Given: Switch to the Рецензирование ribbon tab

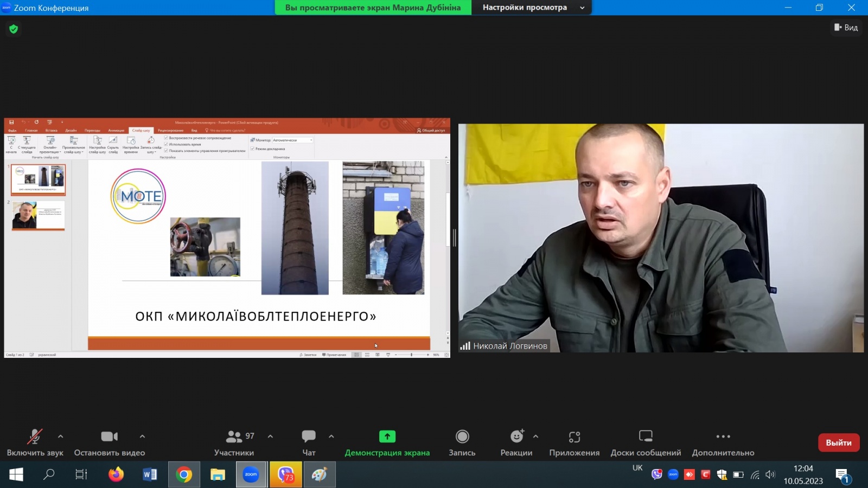Looking at the screenshot, I should coord(170,131).
